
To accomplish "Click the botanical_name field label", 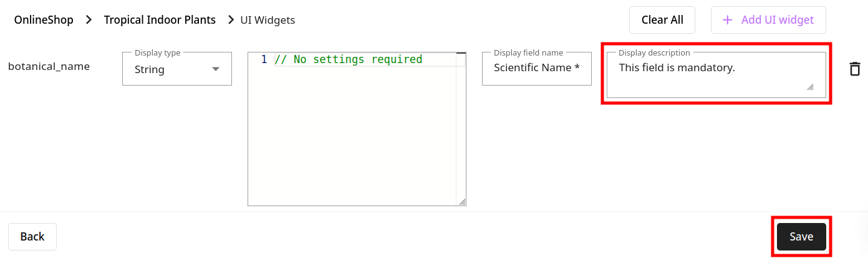I will point(49,66).
